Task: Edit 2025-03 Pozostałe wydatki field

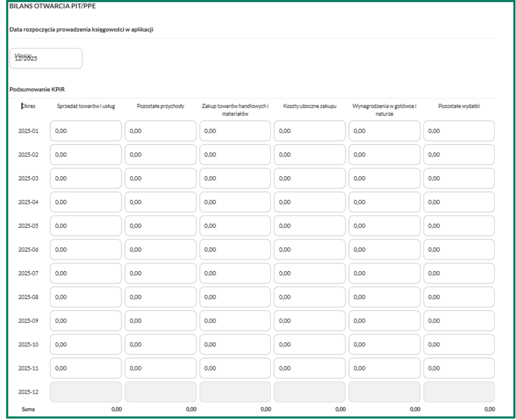Action: point(459,178)
